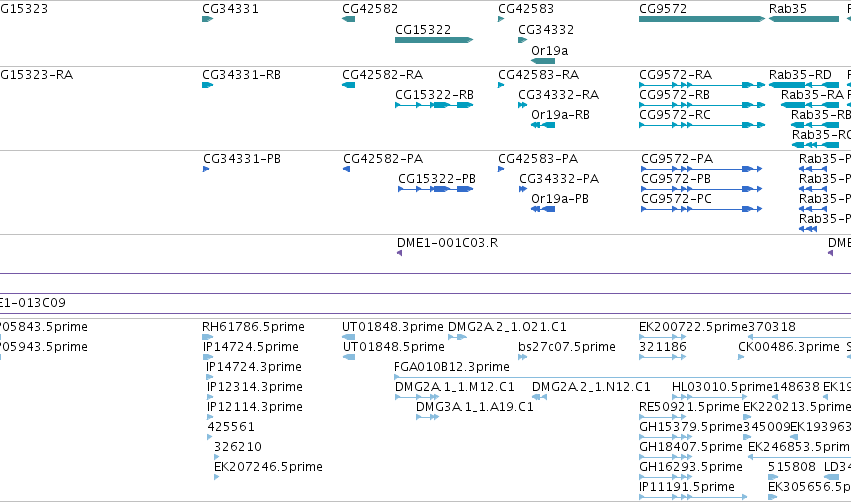Select the CG9572-PA protein label
851x502 pixels.
677,159
